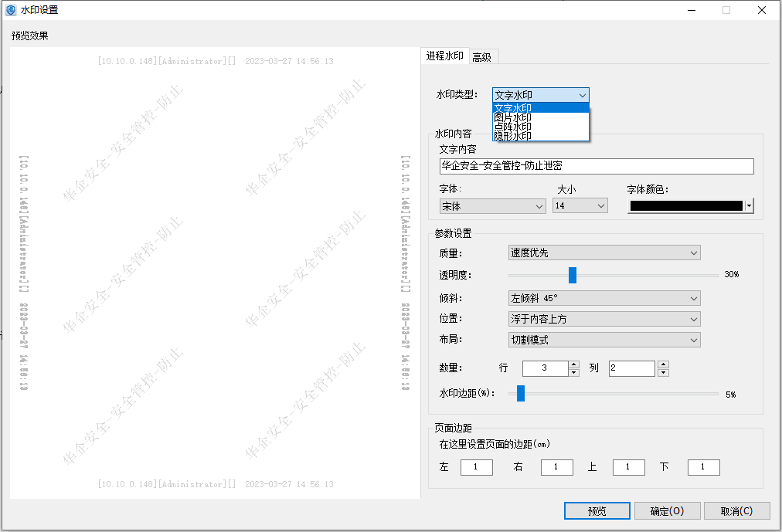Increase the 行 row count with up arrow
The height and width of the screenshot is (532, 782).
pos(573,364)
